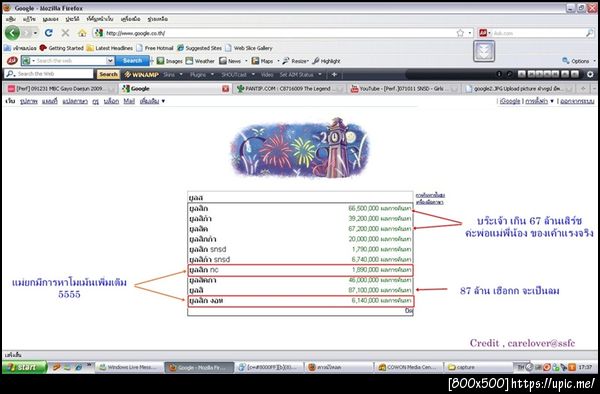This screenshot has height=394, width=600.
Task: Click into the Google search input box
Action: click(x=300, y=197)
